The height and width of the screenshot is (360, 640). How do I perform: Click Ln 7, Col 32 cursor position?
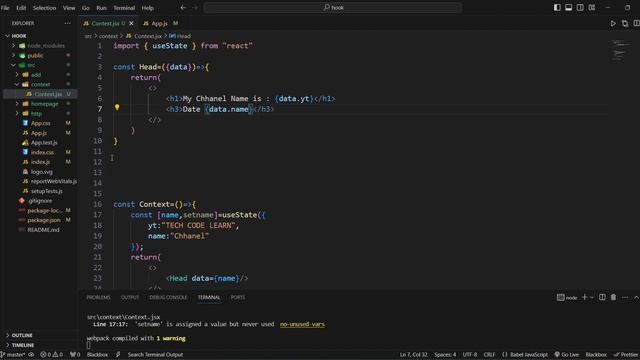(x=413, y=355)
